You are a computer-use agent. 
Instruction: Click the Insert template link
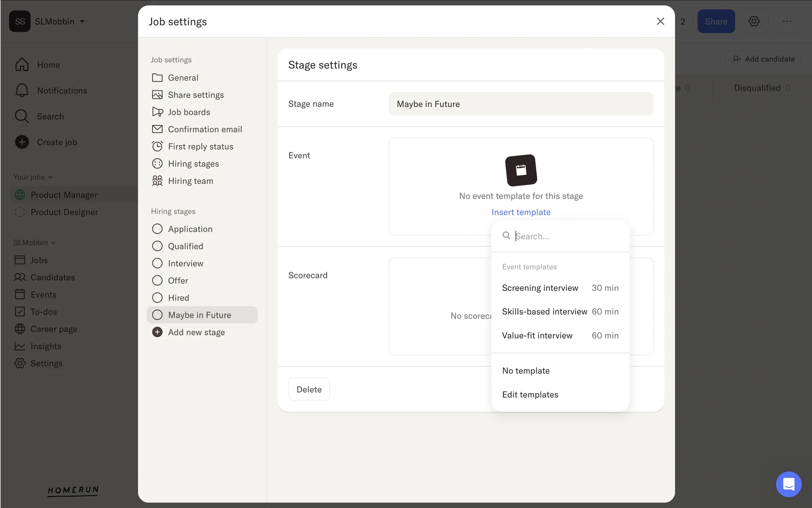point(521,212)
